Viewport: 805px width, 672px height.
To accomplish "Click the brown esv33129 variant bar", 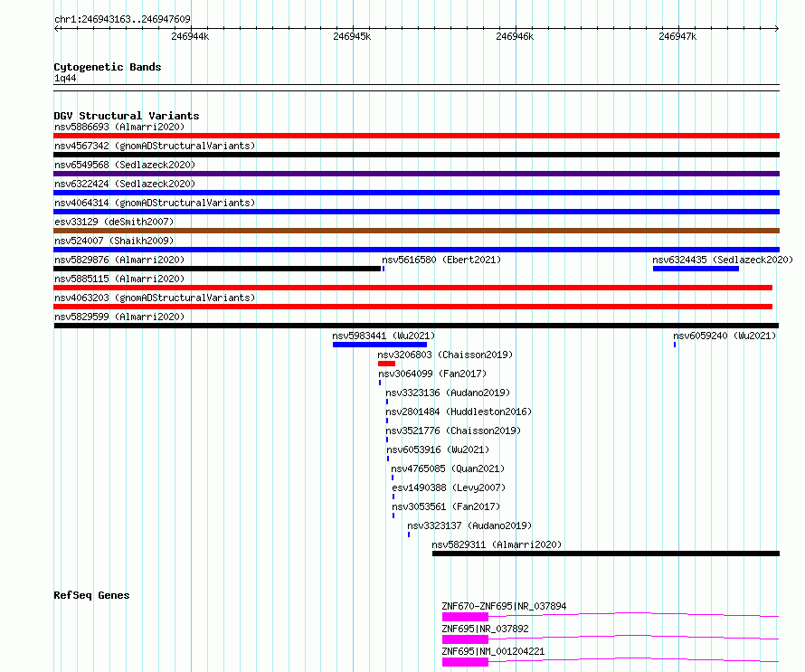I will (416, 231).
